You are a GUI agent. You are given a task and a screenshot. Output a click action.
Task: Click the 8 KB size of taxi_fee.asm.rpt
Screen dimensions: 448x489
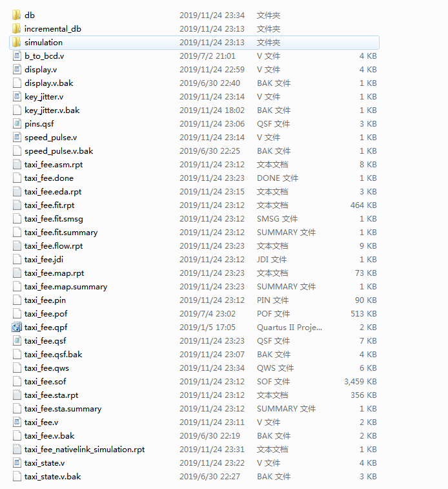(x=368, y=164)
